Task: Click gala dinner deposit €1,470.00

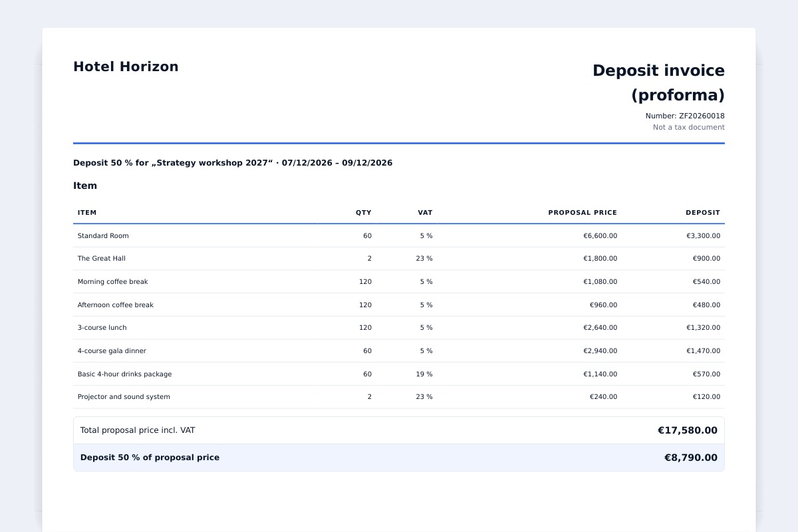Action: [703, 350]
